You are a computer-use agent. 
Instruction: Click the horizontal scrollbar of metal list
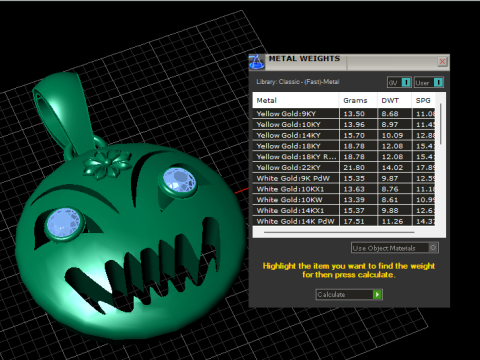[339, 232]
